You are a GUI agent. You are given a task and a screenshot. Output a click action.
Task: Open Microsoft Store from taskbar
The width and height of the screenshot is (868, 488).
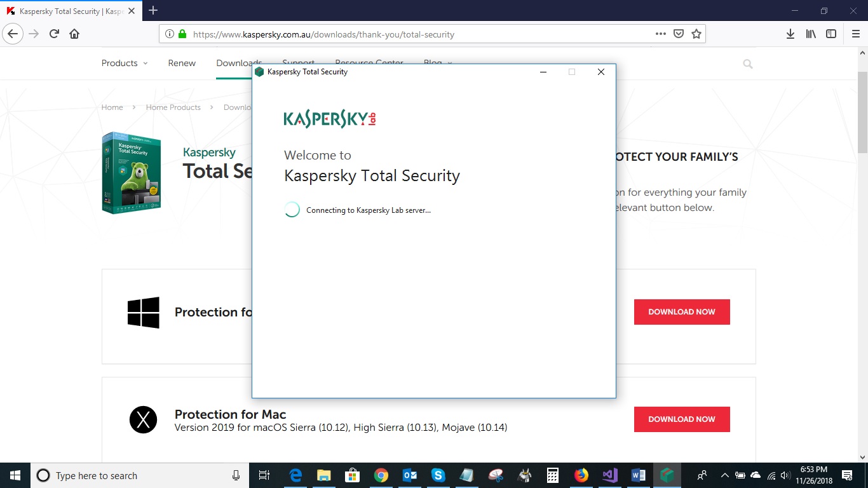353,475
